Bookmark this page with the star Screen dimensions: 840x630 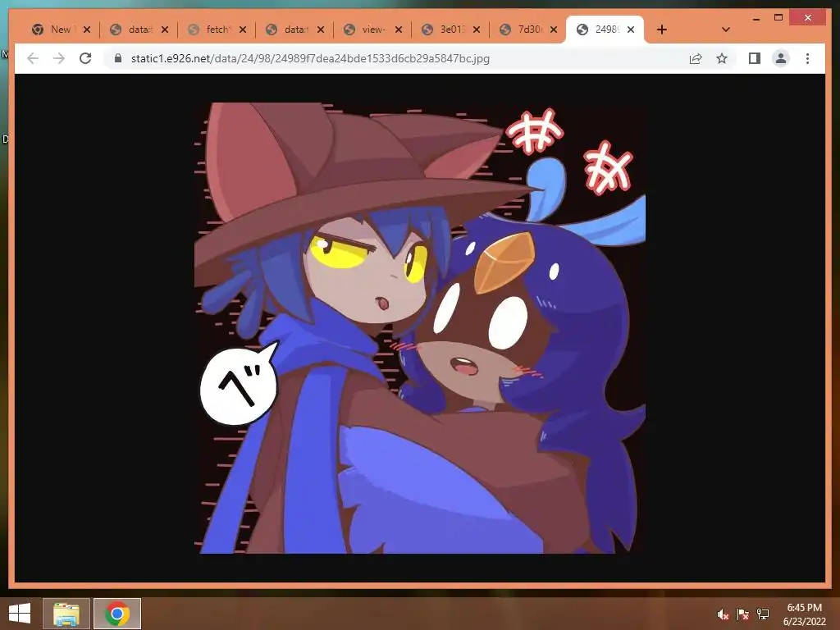[722, 58]
